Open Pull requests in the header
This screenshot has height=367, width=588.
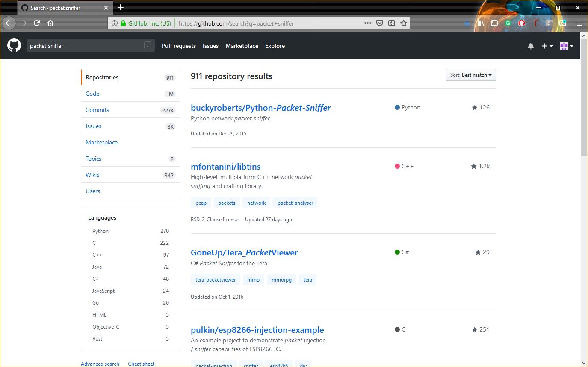tap(179, 46)
